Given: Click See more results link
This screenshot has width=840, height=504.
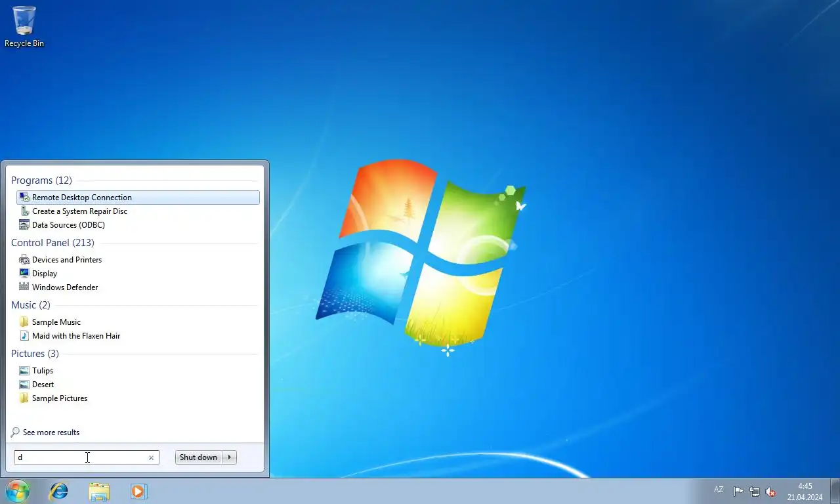Looking at the screenshot, I should (x=51, y=432).
